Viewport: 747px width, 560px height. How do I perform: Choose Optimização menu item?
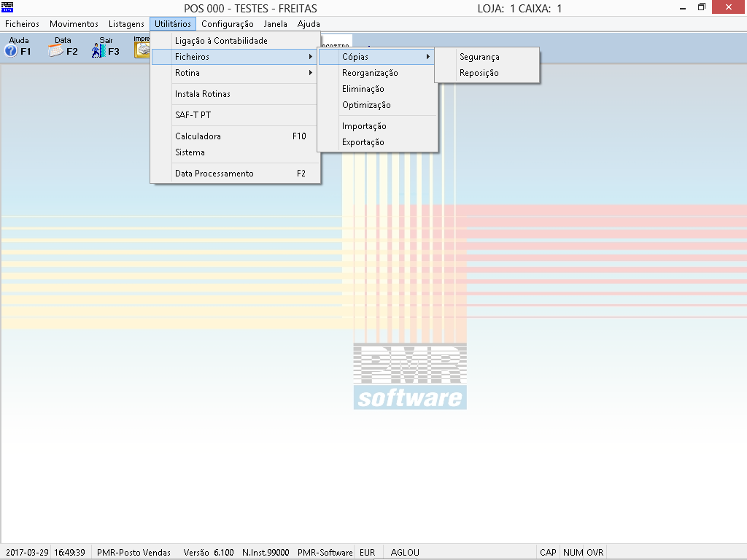click(x=366, y=105)
